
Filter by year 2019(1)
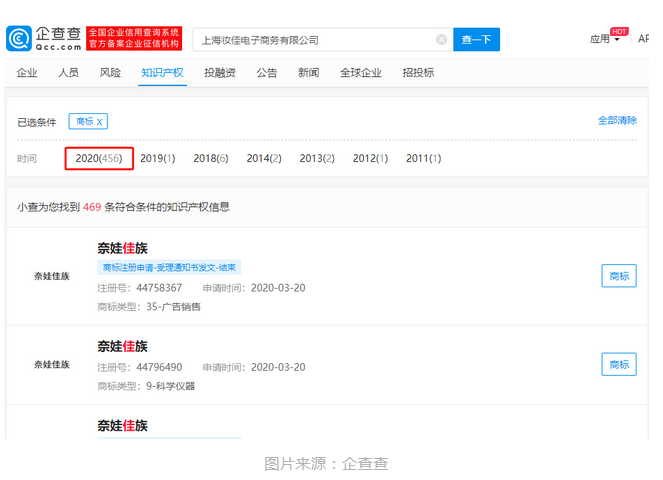[x=158, y=158]
